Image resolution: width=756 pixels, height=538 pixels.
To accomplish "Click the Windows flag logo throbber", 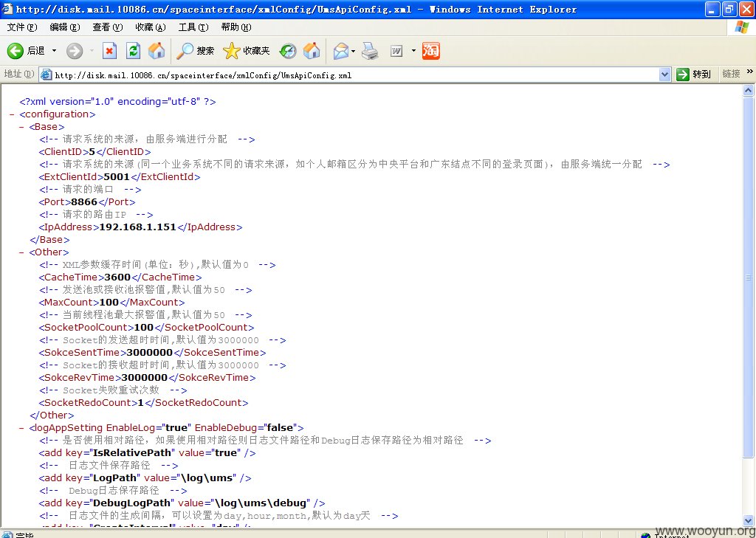I will pyautogui.click(x=741, y=27).
